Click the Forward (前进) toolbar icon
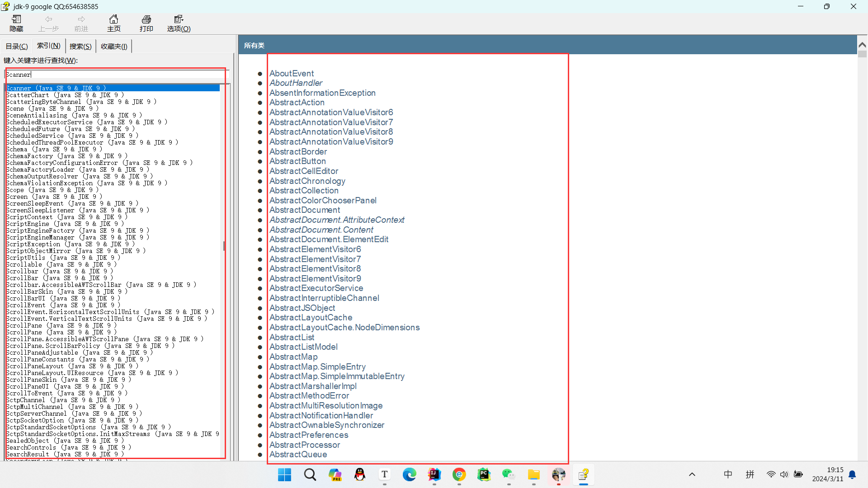The height and width of the screenshot is (488, 868). pos(81,23)
